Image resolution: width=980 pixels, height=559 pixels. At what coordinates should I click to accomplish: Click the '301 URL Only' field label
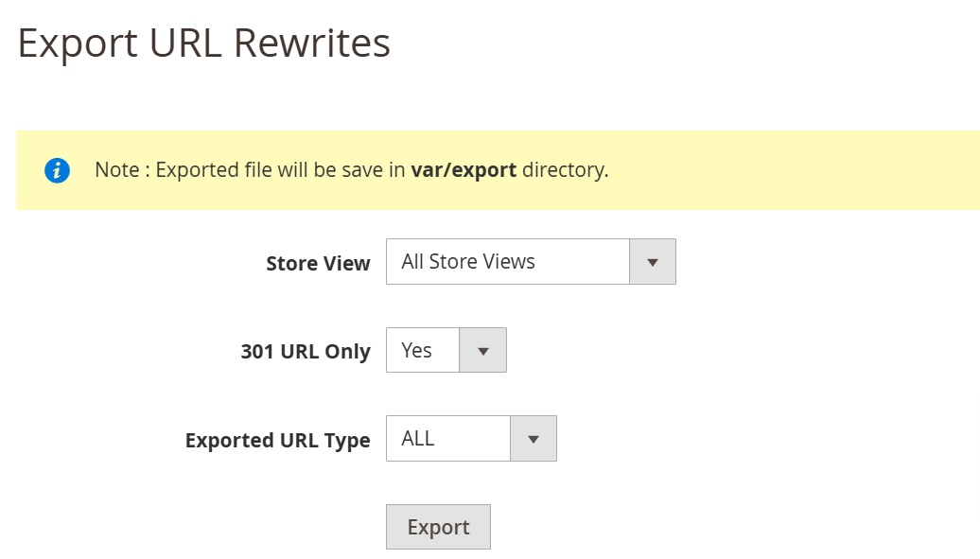click(306, 352)
